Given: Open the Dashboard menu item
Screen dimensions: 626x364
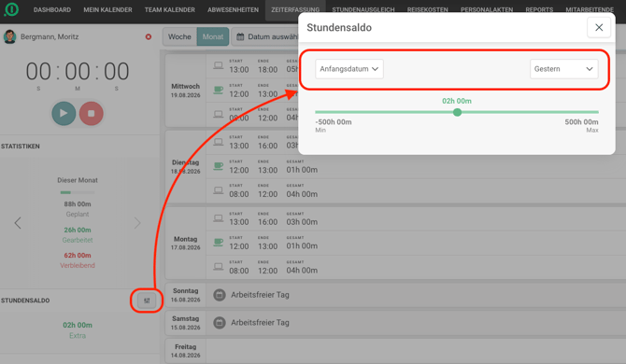Looking at the screenshot, I should point(52,9).
